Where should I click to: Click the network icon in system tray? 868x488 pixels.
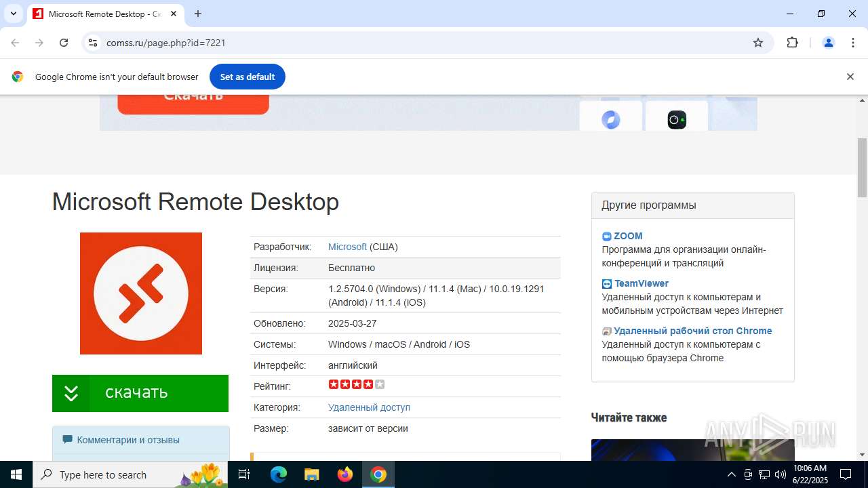tap(764, 474)
